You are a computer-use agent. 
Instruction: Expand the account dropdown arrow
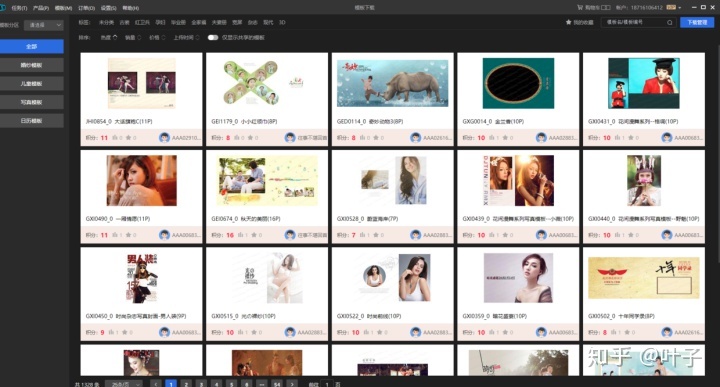click(680, 8)
